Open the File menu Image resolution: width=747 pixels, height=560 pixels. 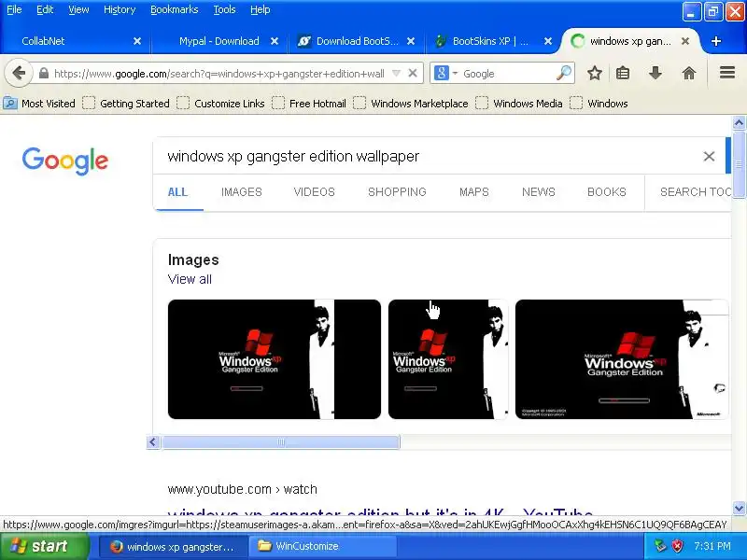[14, 9]
